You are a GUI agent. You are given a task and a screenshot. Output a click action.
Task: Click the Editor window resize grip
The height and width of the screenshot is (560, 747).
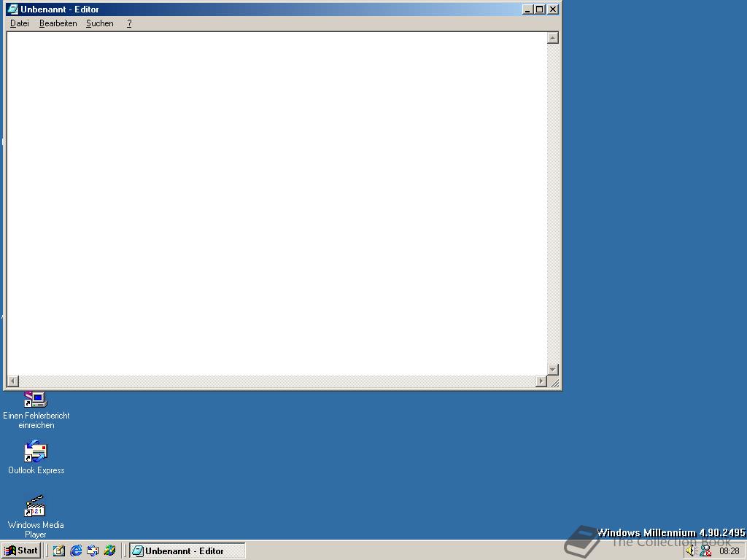554,382
